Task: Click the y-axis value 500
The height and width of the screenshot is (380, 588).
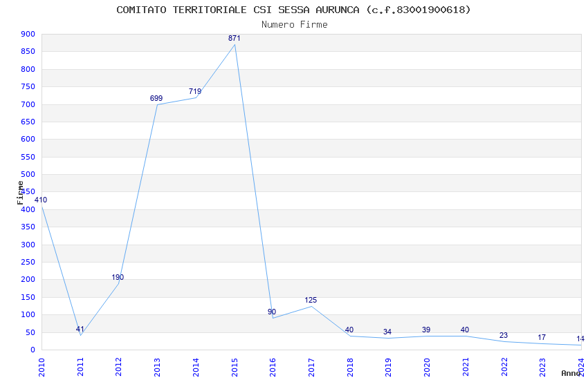Action: click(28, 175)
